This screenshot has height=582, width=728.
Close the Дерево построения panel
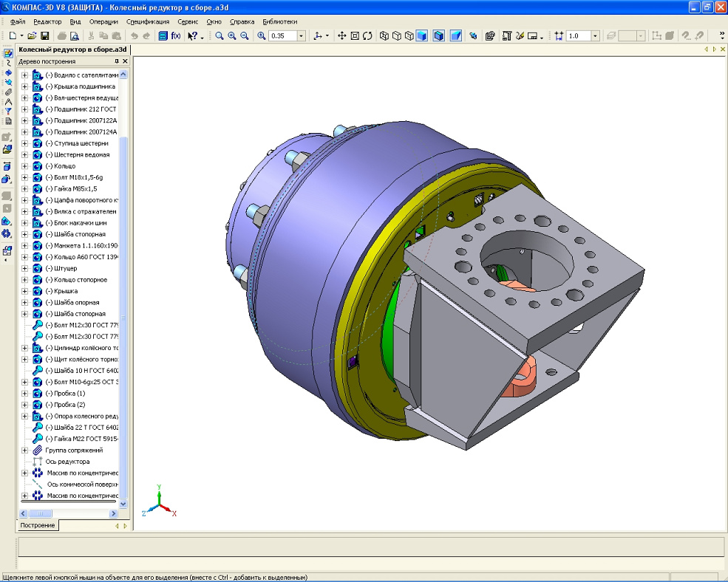pos(125,61)
